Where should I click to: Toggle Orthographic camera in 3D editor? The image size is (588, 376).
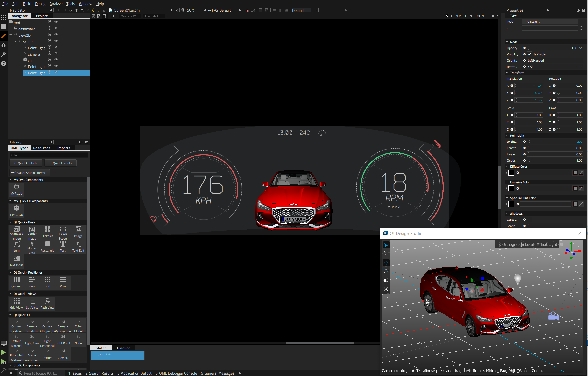point(509,244)
